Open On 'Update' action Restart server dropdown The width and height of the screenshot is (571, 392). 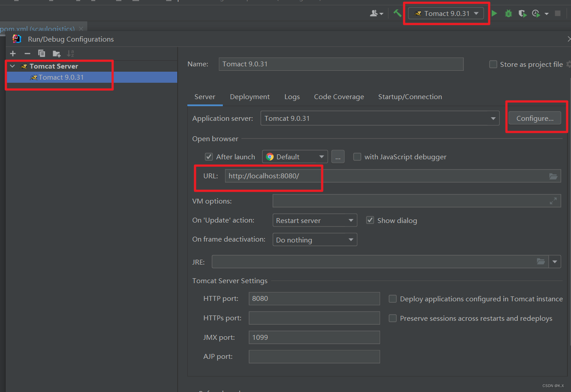tap(315, 220)
